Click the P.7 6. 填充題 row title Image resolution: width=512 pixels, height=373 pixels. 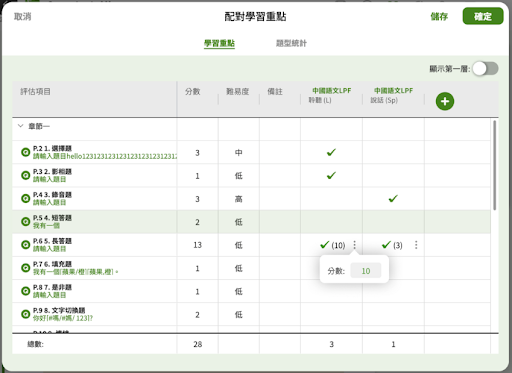pos(52,264)
